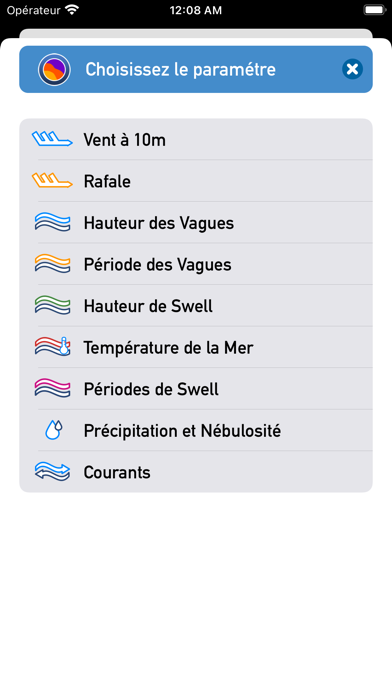Image resolution: width=392 pixels, height=696 pixels.
Task: Select the pink swell periods icon
Action: [52, 388]
